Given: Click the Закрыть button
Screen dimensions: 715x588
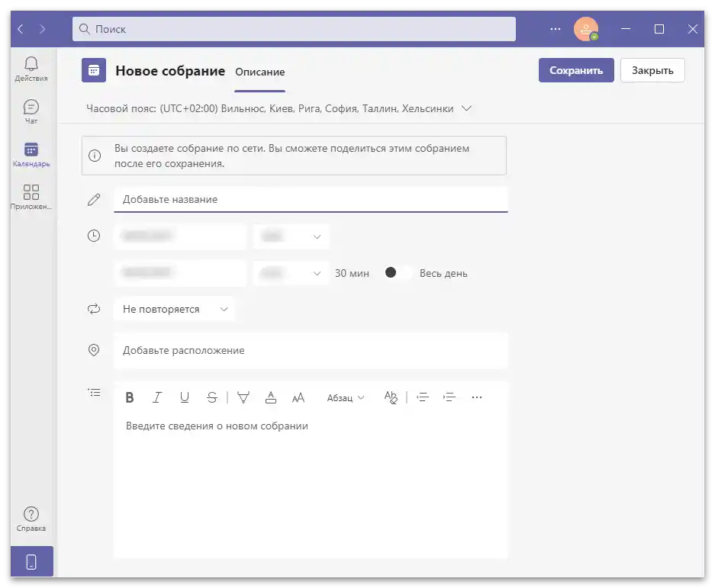Looking at the screenshot, I should click(652, 70).
